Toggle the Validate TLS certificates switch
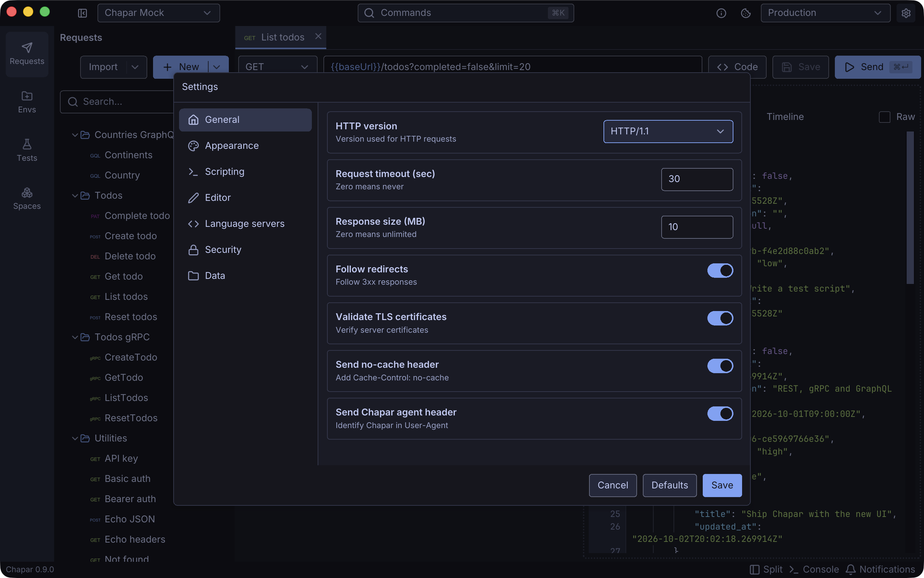The width and height of the screenshot is (924, 578). (720, 318)
